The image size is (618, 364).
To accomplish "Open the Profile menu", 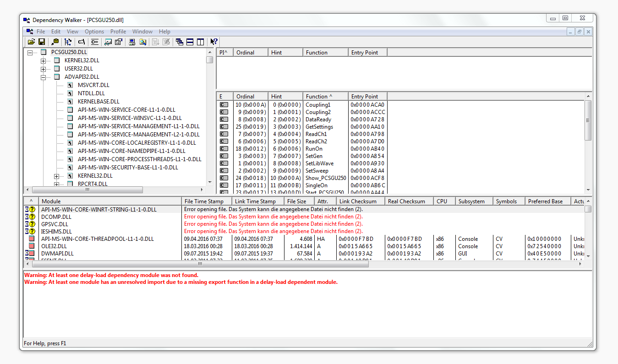I will (118, 32).
